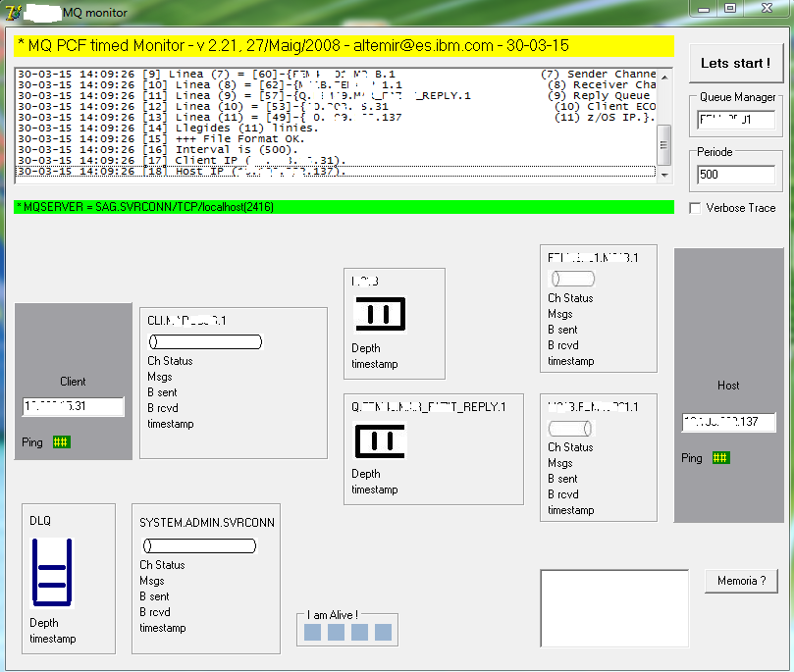Click the receiver channel pipe icon near Host
The height and width of the screenshot is (672, 794).
coord(570,429)
